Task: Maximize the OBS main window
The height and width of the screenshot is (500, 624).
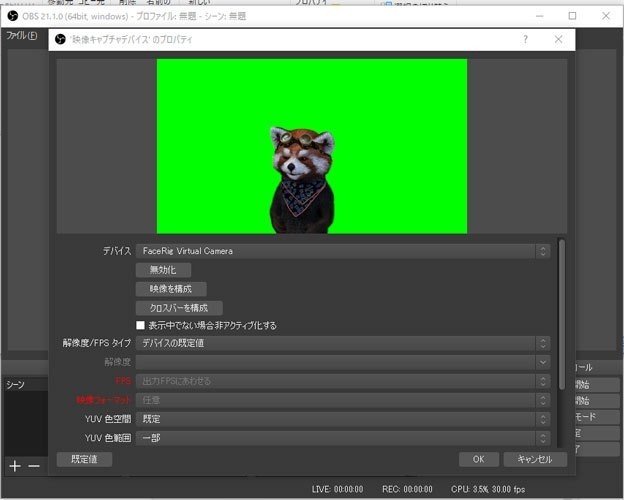Action: click(x=572, y=16)
